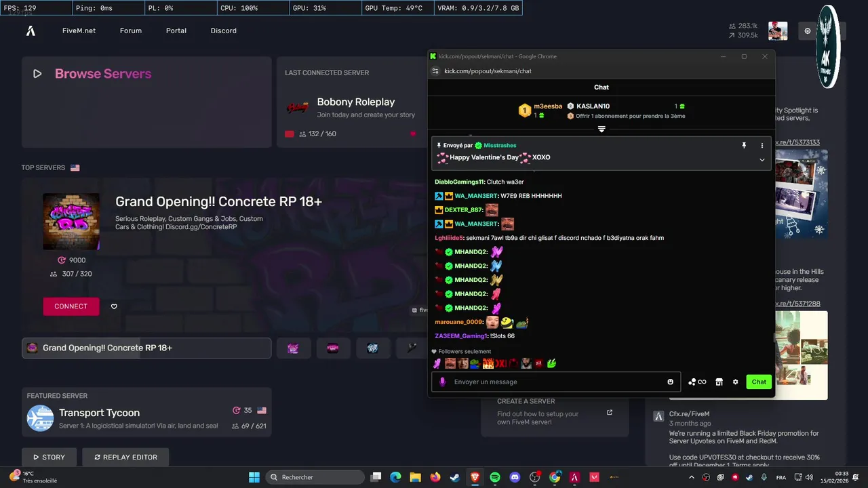Open the cfx.re/t/5371288 link
The height and width of the screenshot is (488, 868).
click(x=797, y=304)
